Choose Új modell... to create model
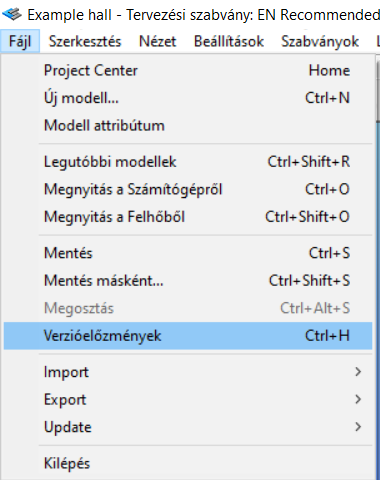Screen dimensions: 380x480 188,98
